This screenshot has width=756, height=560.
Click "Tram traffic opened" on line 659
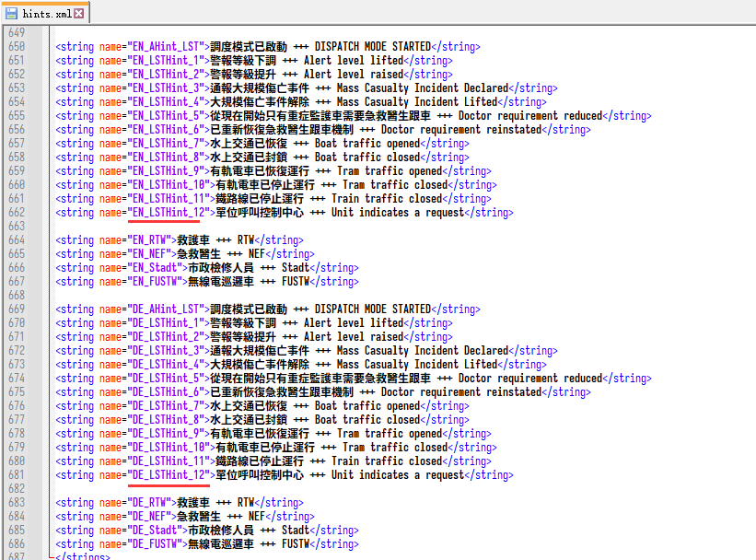pyautogui.click(x=390, y=171)
